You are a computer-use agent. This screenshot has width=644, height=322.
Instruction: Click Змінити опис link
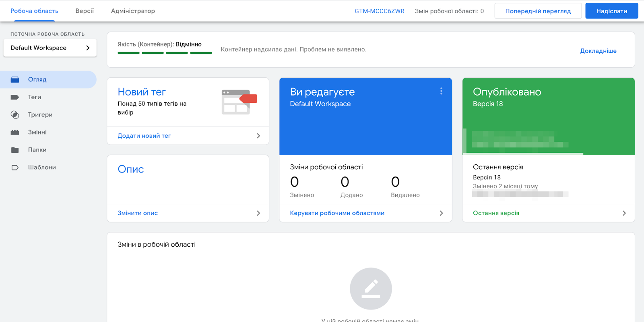pyautogui.click(x=138, y=213)
